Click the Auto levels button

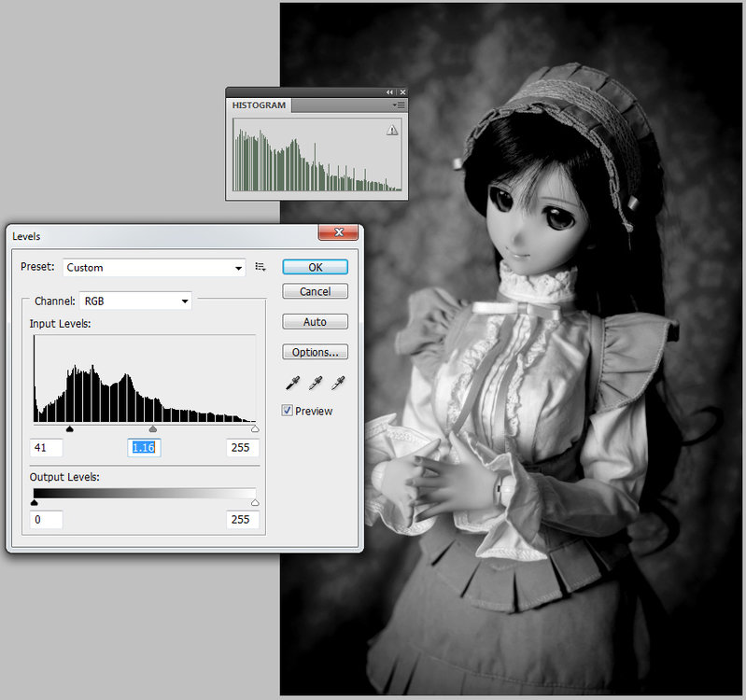coord(315,322)
